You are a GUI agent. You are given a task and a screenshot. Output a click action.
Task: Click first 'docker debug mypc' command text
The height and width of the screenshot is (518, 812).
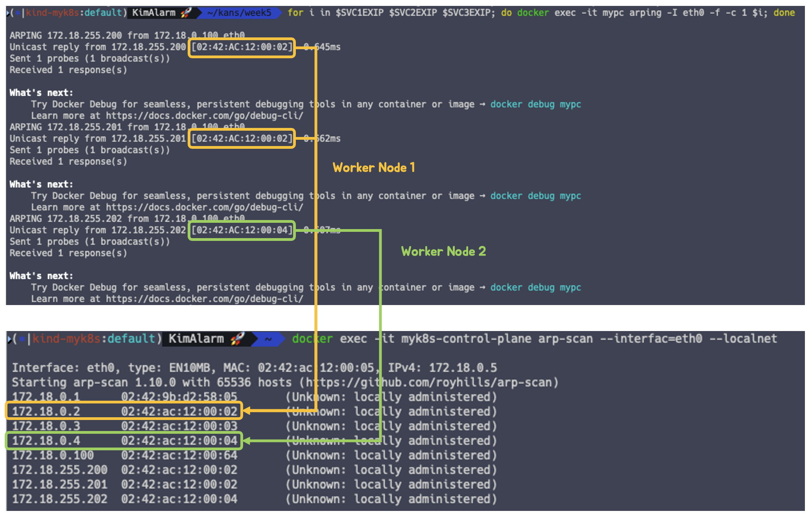point(535,104)
